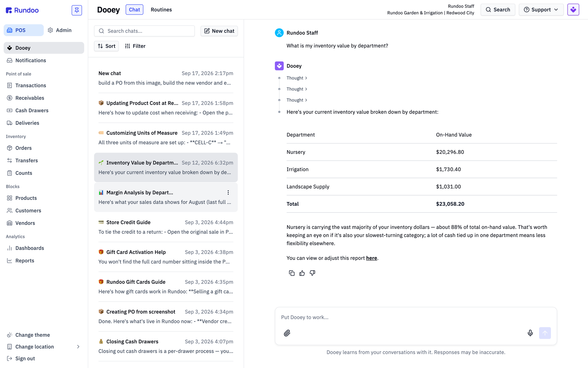Viewport: 588px width, 368px height.
Task: Attach a file with paperclip icon
Action: (287, 333)
